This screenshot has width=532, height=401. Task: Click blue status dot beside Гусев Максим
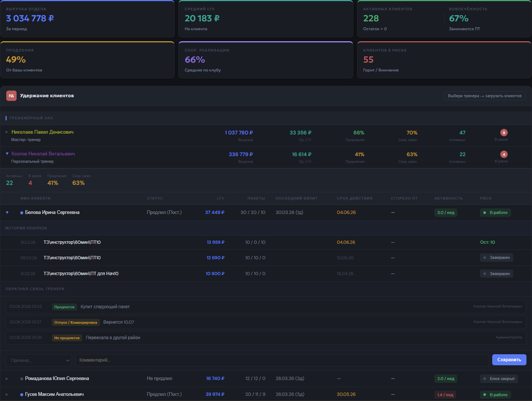[x=22, y=395]
